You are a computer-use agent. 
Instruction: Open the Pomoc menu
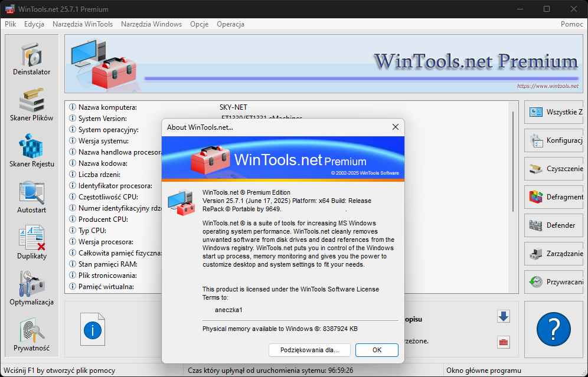[572, 24]
